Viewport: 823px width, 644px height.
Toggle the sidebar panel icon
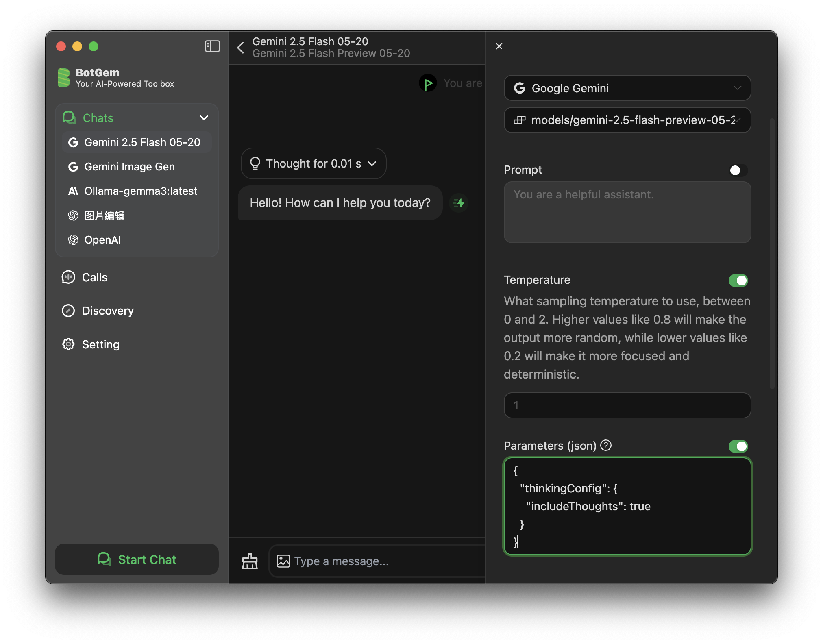point(212,46)
